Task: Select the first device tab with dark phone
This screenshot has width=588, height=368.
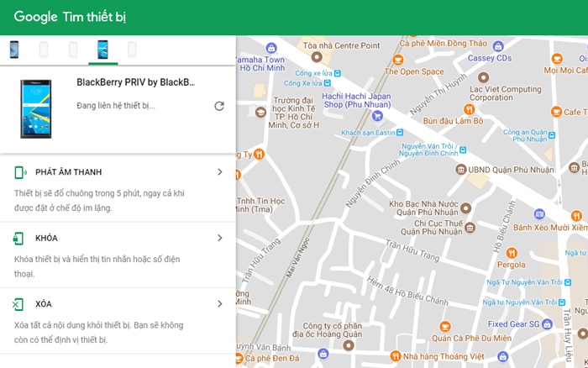Action: [14, 49]
